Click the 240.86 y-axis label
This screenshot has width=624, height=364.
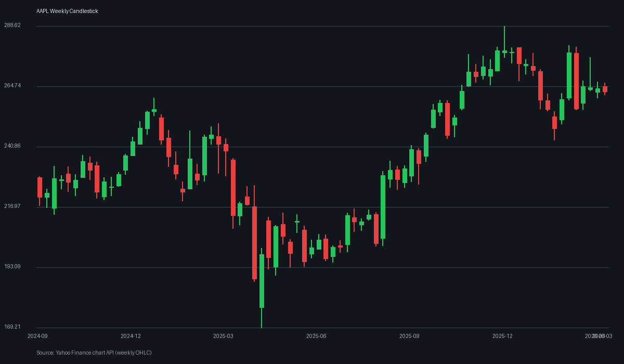point(14,146)
